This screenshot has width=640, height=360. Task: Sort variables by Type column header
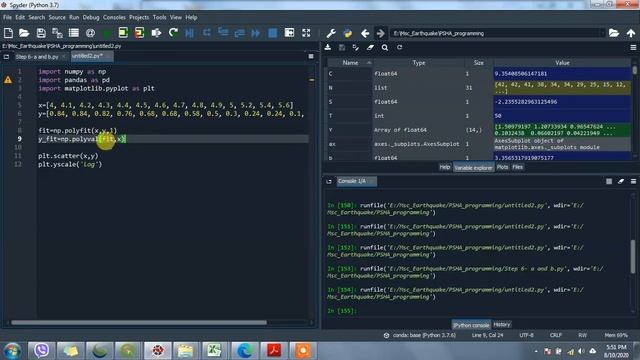(x=419, y=63)
